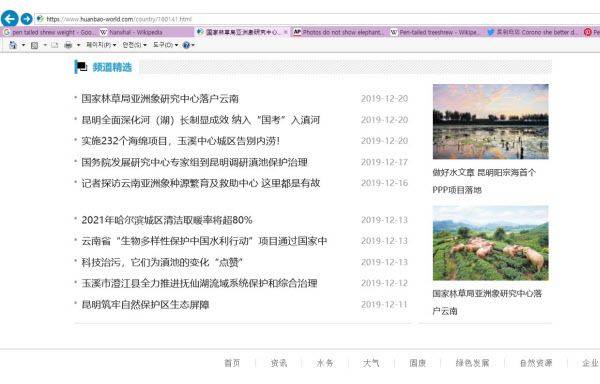Viewport: 600px width, 384px height.
Task: Open the 도구(O) tools menu
Action: pos(165,45)
